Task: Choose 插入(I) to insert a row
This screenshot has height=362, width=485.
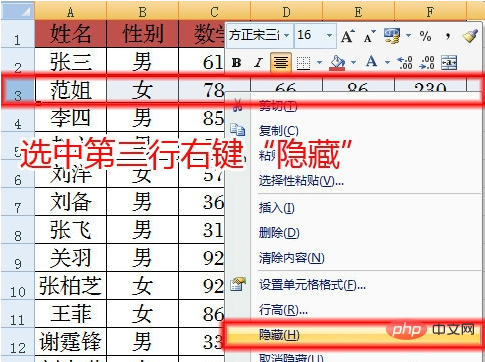Action: coord(277,208)
